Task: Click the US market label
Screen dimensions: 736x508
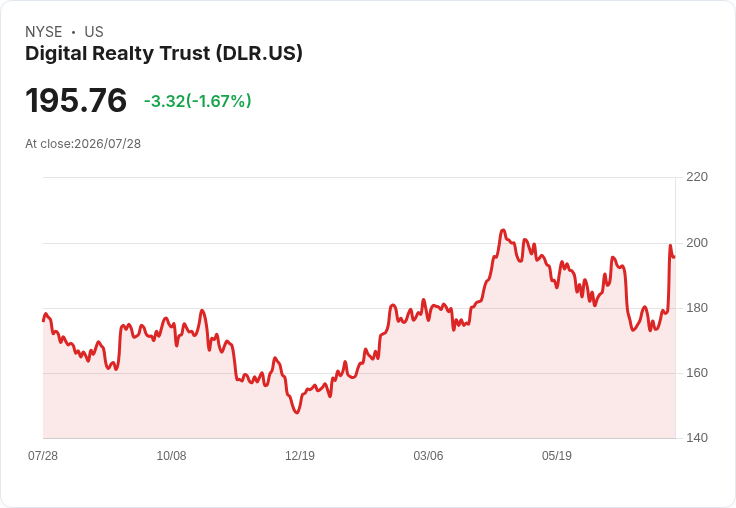Action: (94, 32)
